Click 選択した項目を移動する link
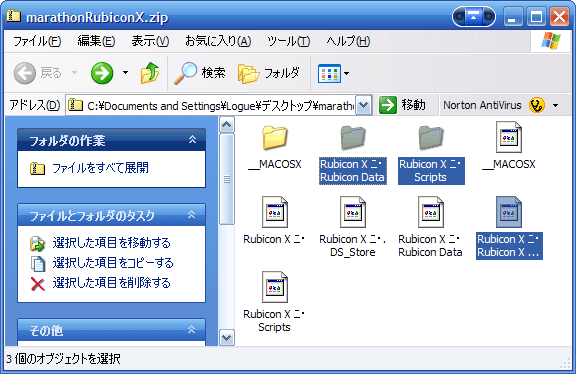The height and width of the screenshot is (374, 576). pyautogui.click(x=111, y=243)
